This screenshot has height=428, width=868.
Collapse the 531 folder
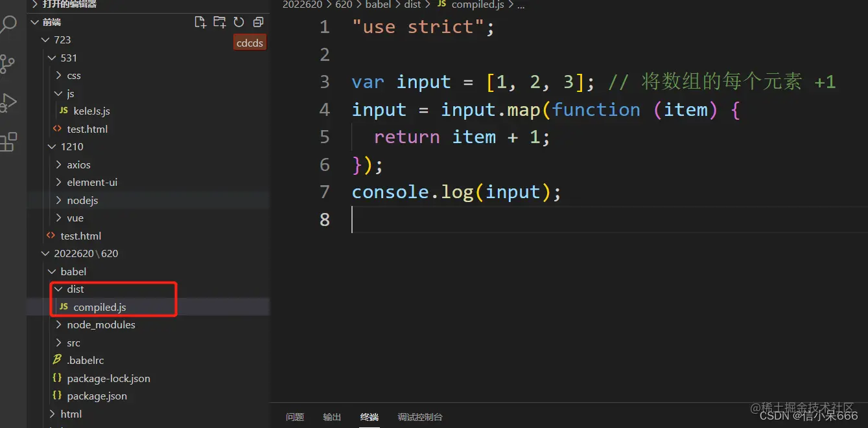tap(69, 58)
